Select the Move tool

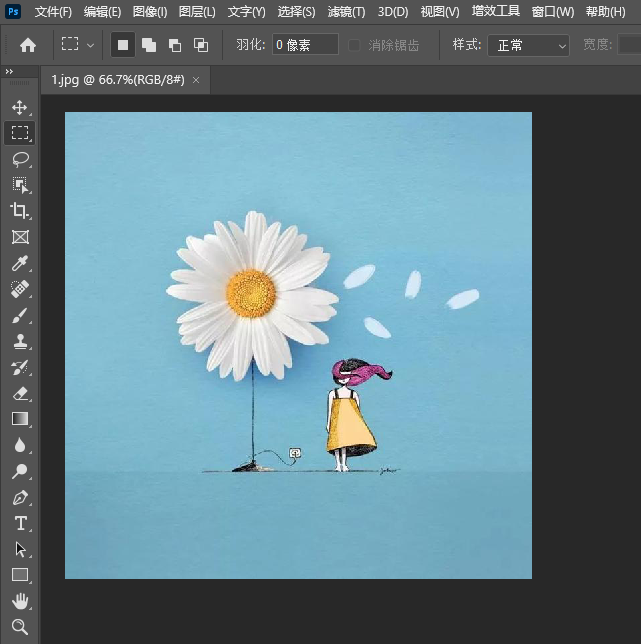(20, 107)
